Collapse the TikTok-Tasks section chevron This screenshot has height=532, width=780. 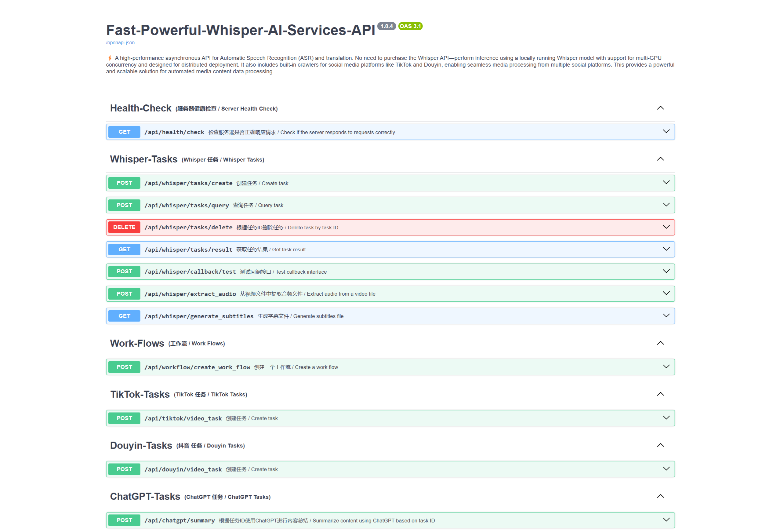[660, 394]
